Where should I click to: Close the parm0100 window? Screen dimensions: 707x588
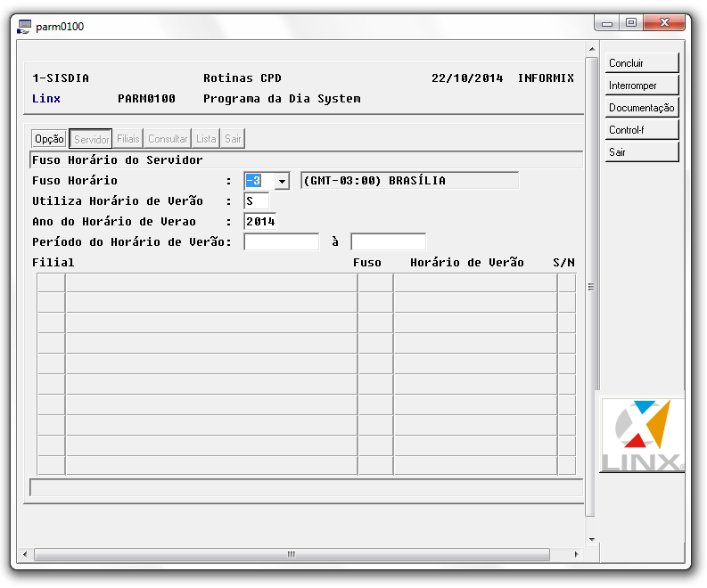pos(664,22)
